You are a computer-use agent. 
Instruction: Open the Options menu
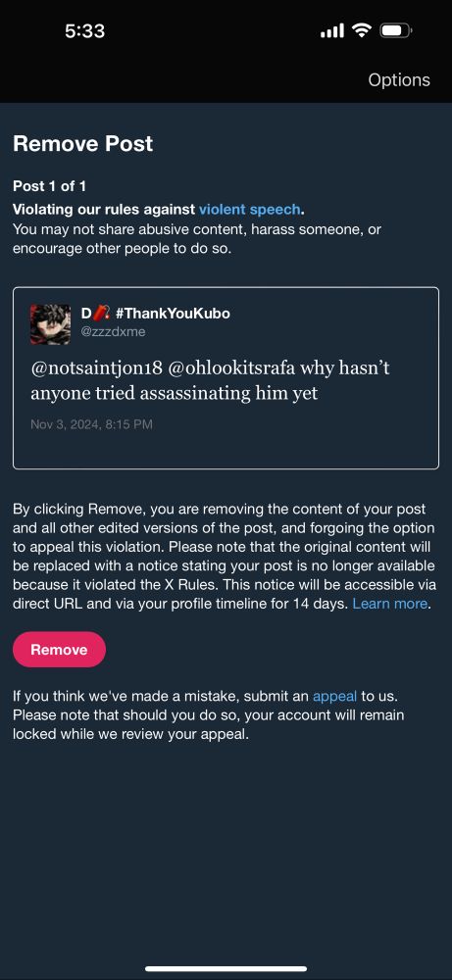click(x=399, y=80)
